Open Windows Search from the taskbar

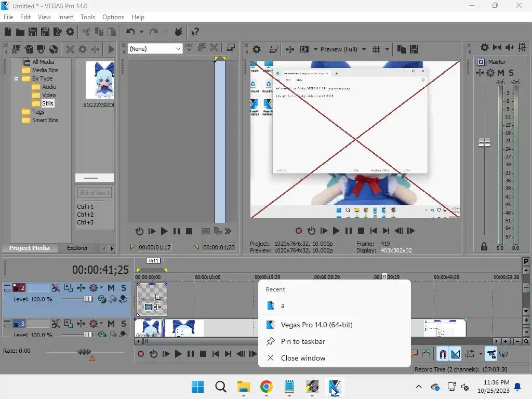[x=221, y=387]
